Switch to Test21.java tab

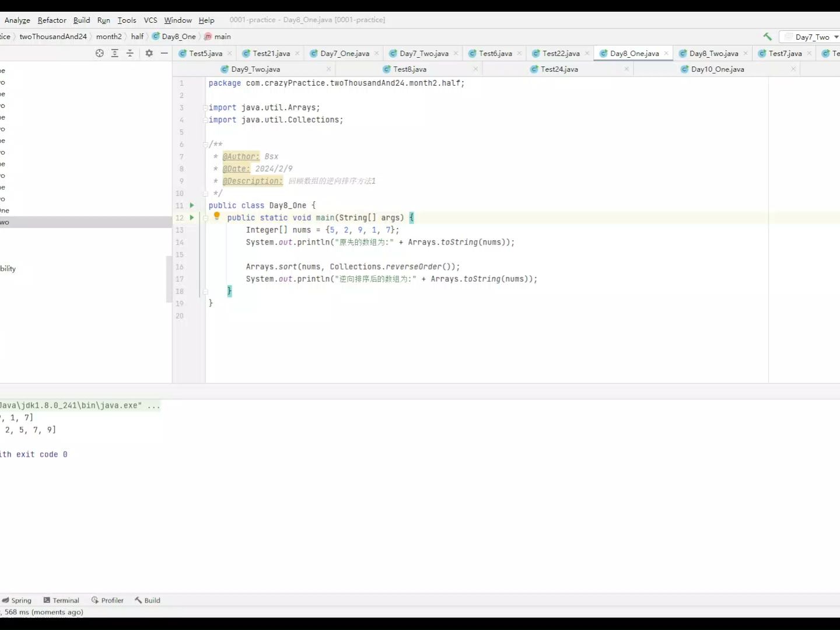pyautogui.click(x=271, y=53)
